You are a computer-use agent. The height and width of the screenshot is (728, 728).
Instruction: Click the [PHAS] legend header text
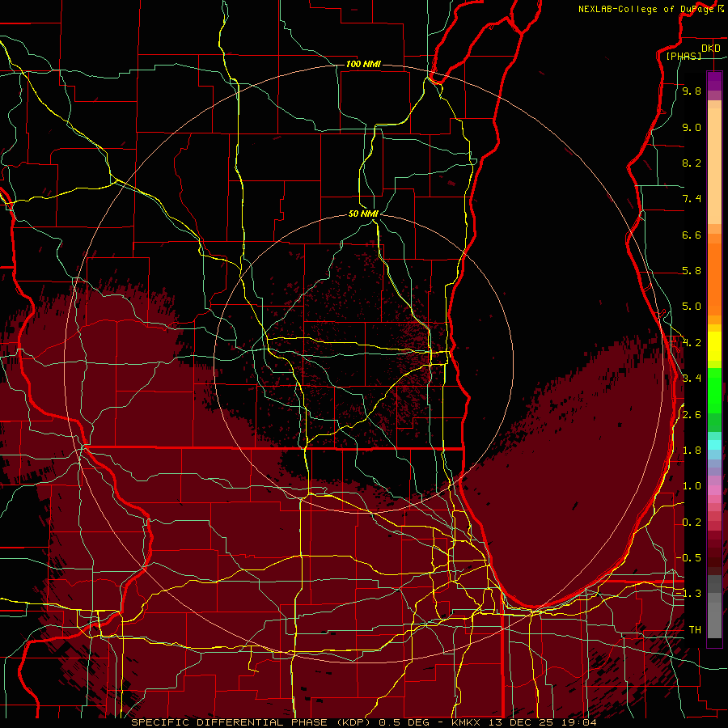click(684, 56)
